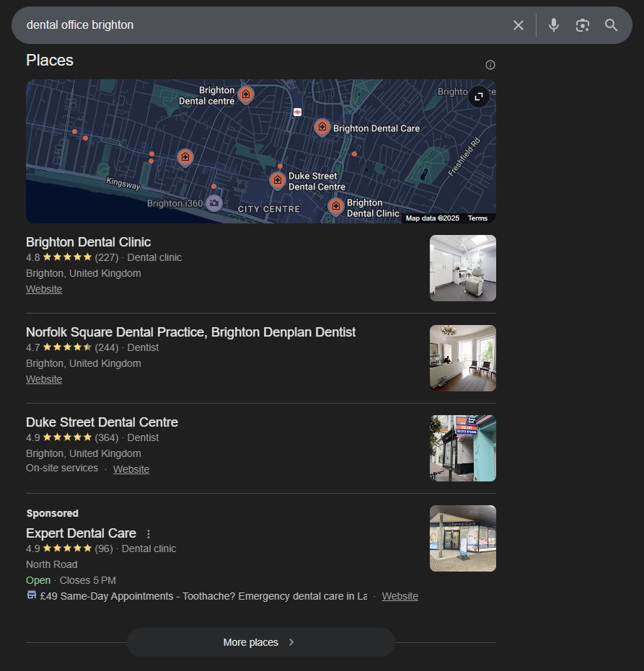This screenshot has width=644, height=671.
Task: Open Expert Dental Care listing title
Action: click(81, 533)
